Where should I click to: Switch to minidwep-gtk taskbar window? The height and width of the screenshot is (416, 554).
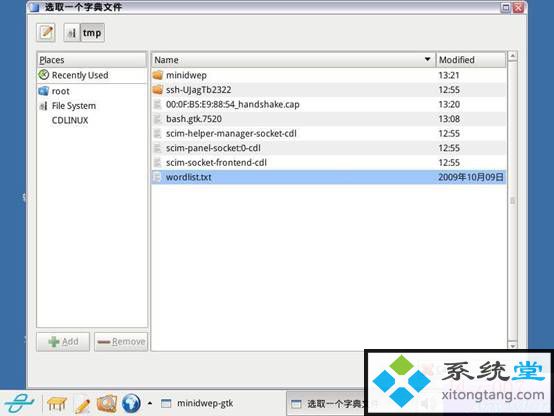pos(198,403)
